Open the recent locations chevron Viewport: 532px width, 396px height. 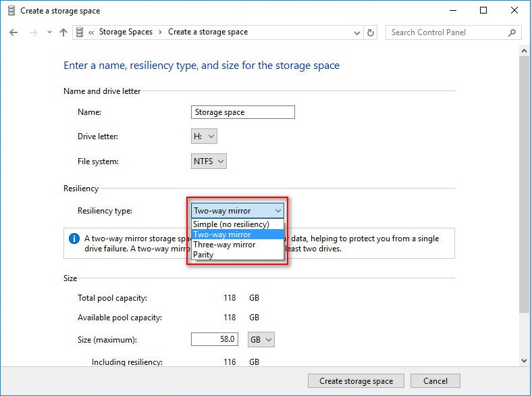(49, 32)
